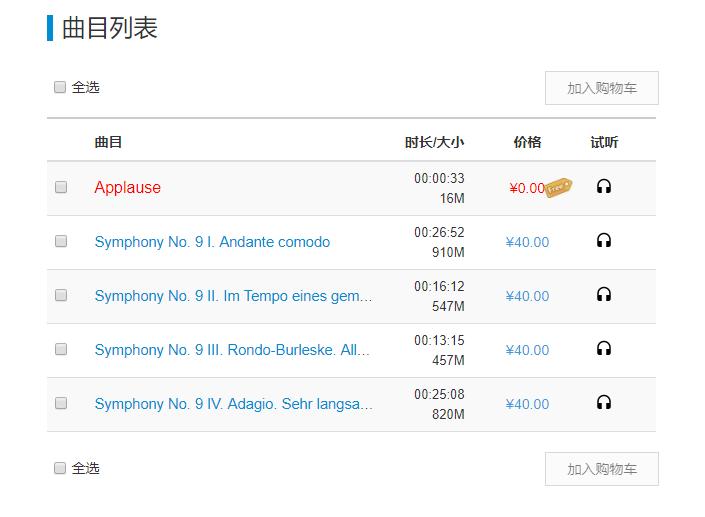The width and height of the screenshot is (705, 517).
Task: Tick the bottom 全选 select-all checkbox
Action: click(x=60, y=468)
